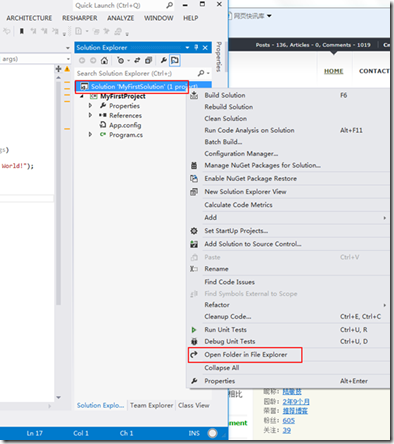
Task: Expand the Program.cs node arrow
Action: [90, 135]
